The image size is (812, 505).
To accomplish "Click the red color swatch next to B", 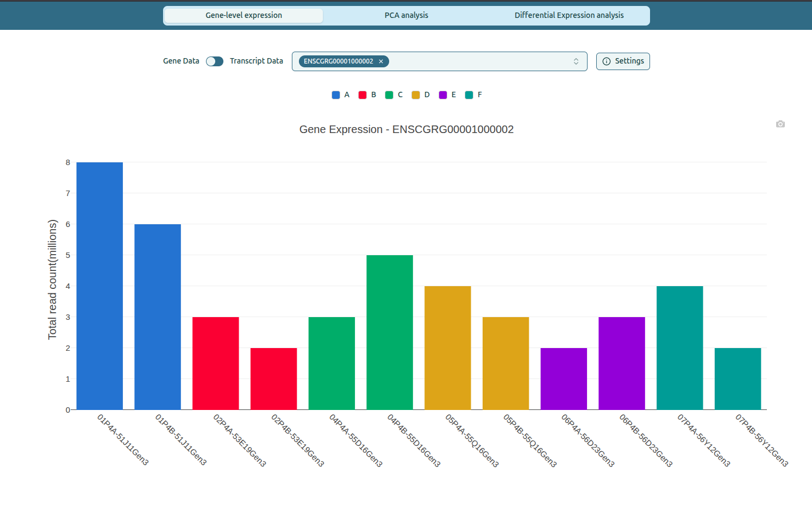I will [362, 94].
